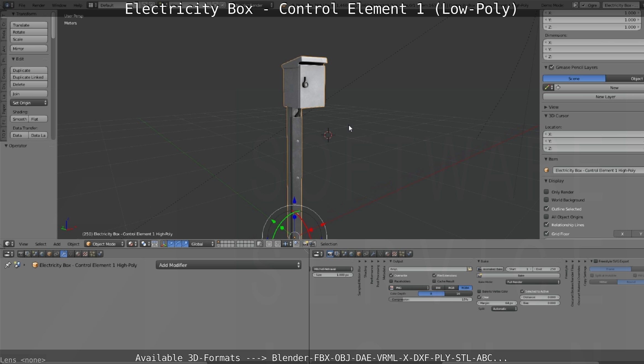Click the Mirror button
Screen dimensions: 644x364
29,49
